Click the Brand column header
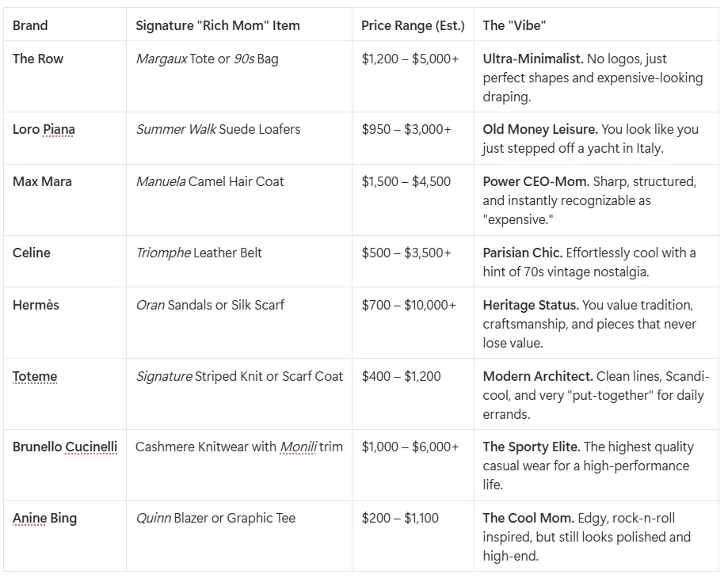 click(30, 25)
